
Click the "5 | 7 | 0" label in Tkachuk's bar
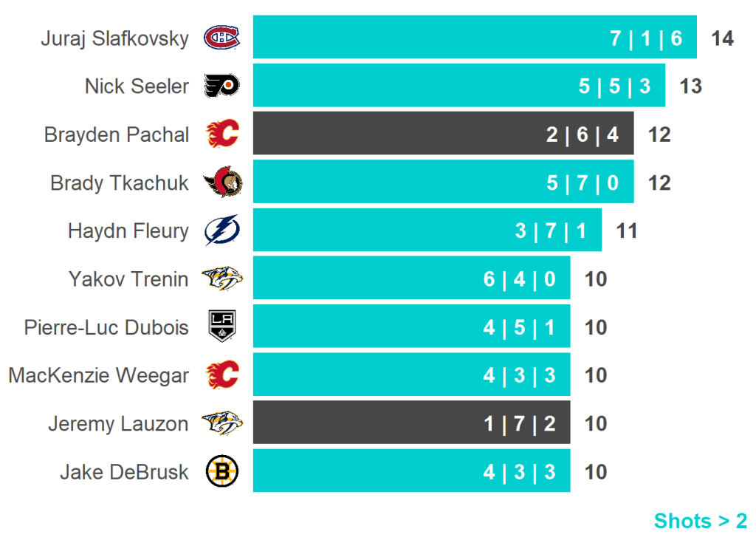point(583,182)
